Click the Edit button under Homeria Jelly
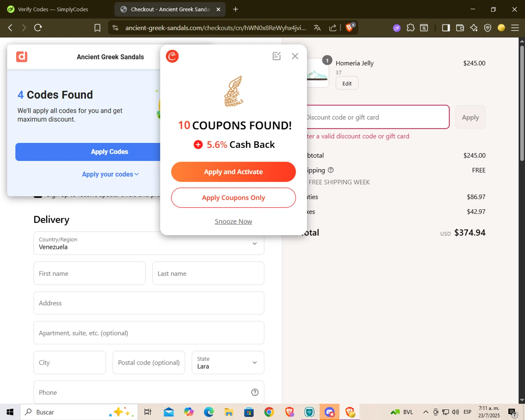 [x=347, y=83]
